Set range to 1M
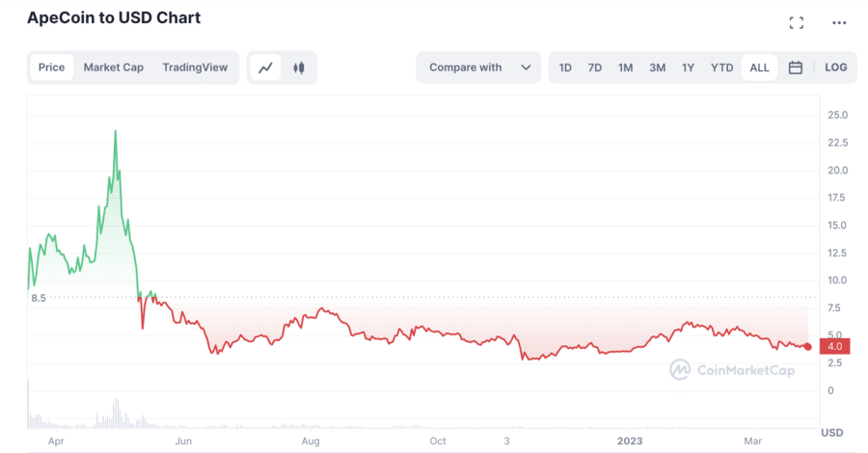This screenshot has width=868, height=453. coord(626,67)
